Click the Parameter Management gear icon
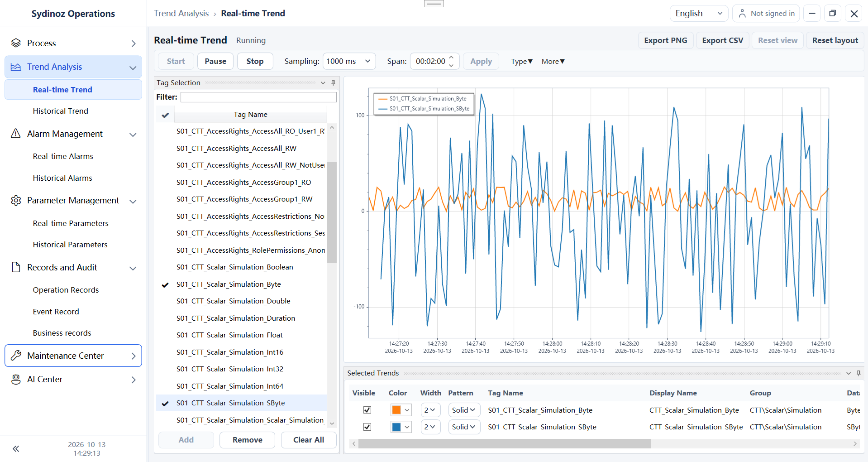This screenshot has width=868, height=462. tap(16, 200)
